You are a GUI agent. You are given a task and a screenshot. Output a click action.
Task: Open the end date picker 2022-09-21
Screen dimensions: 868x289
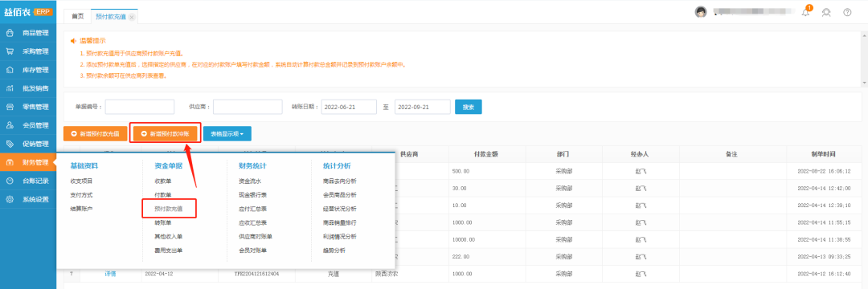pyautogui.click(x=423, y=108)
